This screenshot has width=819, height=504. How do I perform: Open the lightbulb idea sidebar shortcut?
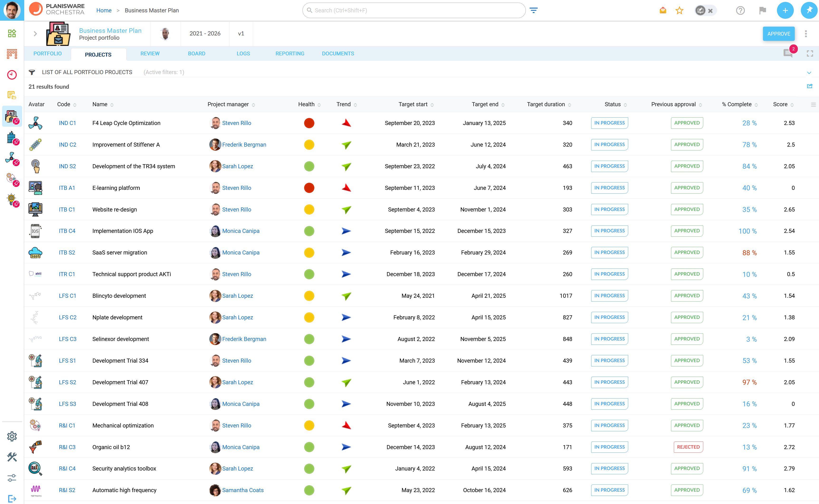pos(12,200)
